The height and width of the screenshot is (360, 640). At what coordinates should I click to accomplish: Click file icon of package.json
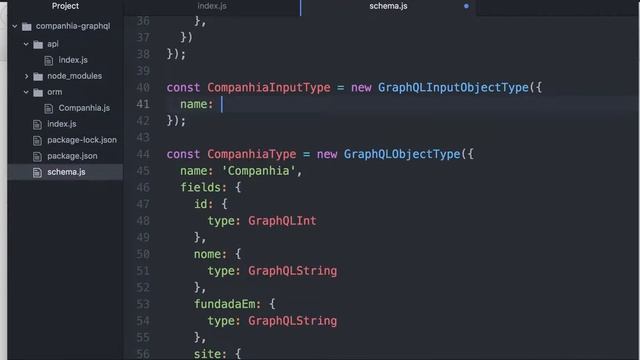pos(37,156)
